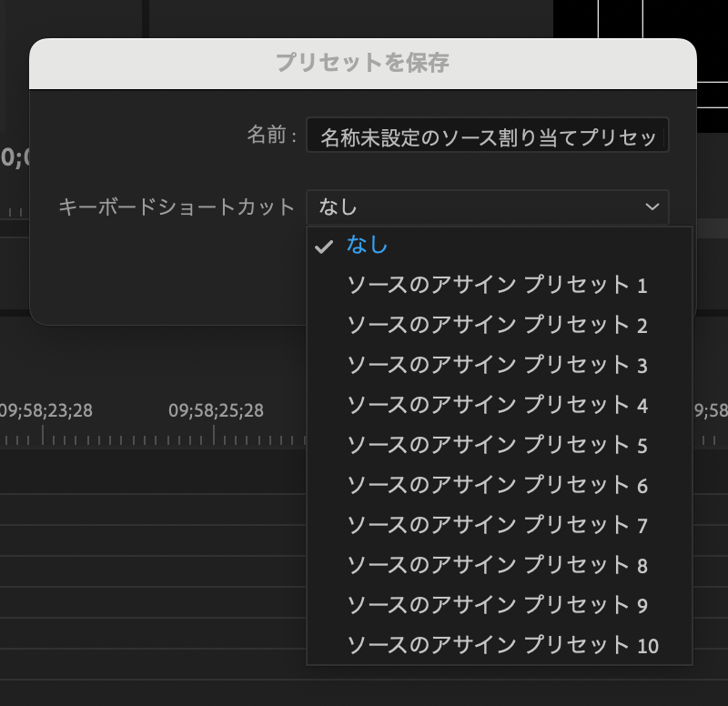Click the キーボードショートカット label text
The image size is (728, 706).
(177, 207)
